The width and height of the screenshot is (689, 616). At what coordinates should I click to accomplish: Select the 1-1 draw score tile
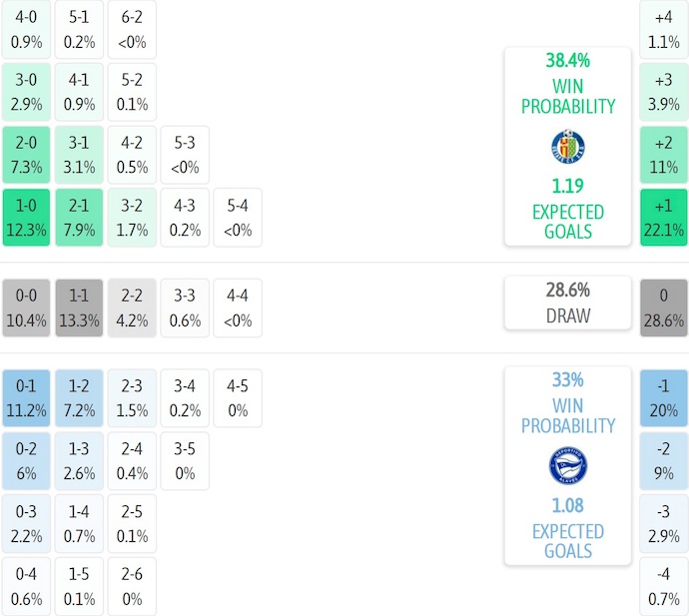[79, 308]
